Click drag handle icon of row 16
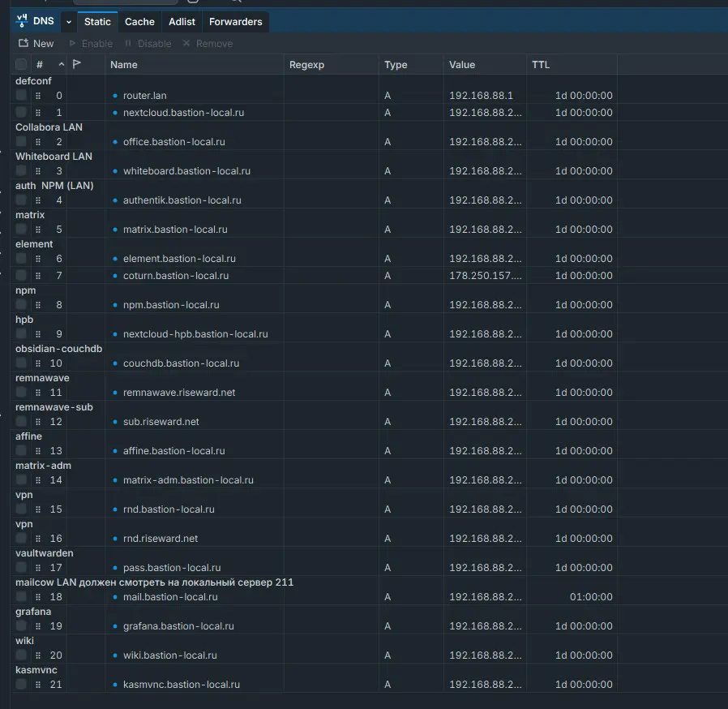 tap(38, 539)
